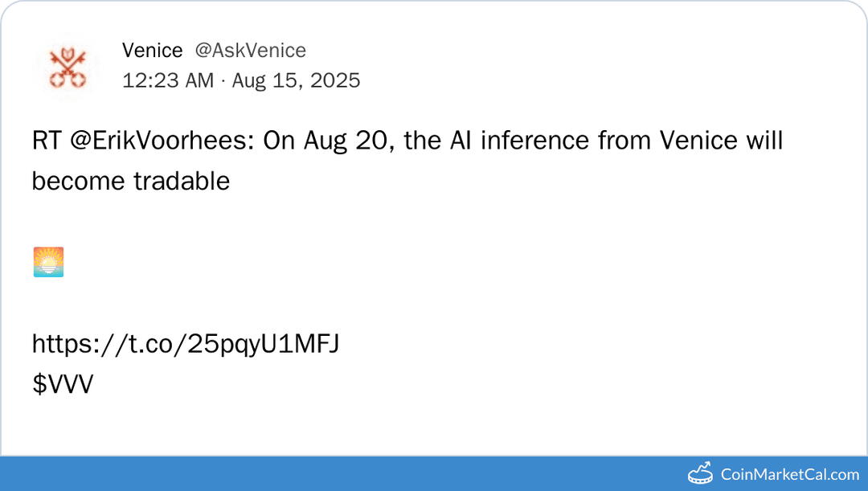Click the word "will" ending first line

[x=764, y=141]
